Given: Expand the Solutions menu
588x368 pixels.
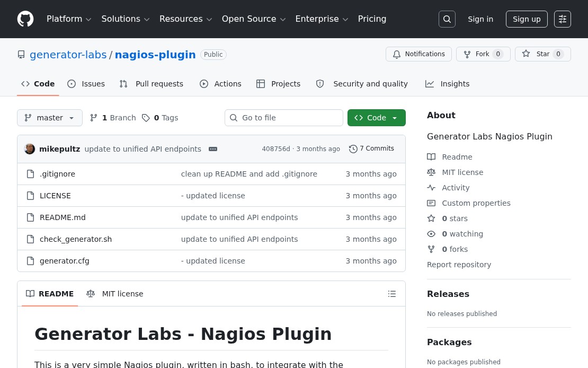Looking at the screenshot, I should 125,19.
